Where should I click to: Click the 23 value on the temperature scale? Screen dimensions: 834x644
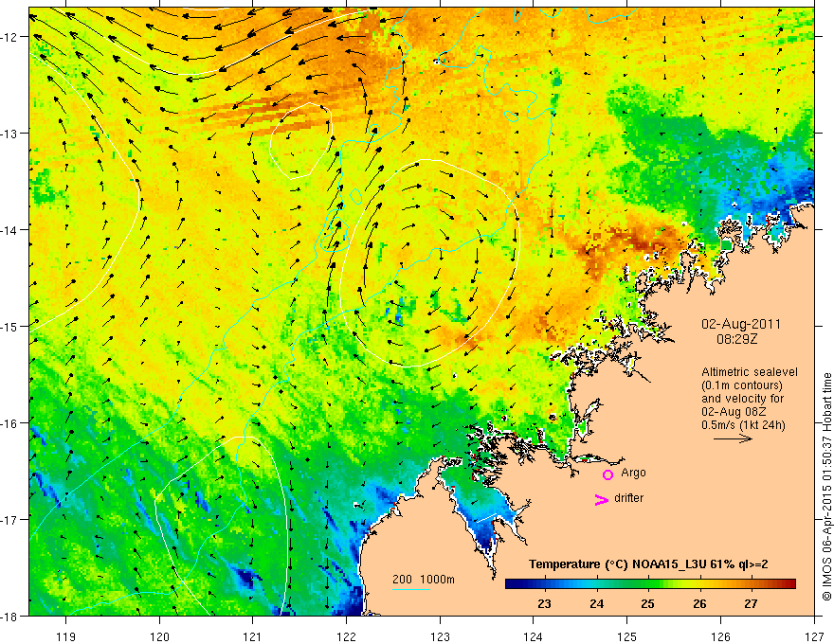[544, 603]
